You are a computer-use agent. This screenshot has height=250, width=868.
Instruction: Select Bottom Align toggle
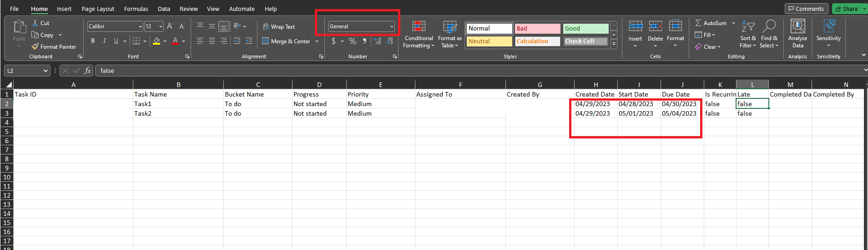point(224,26)
